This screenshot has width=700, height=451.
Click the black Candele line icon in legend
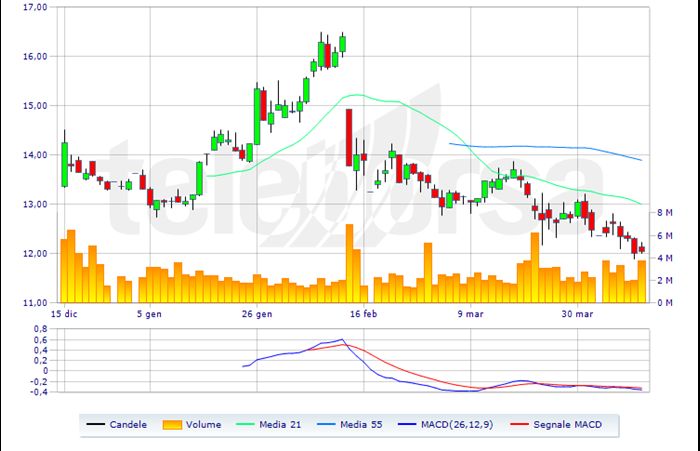point(97,425)
